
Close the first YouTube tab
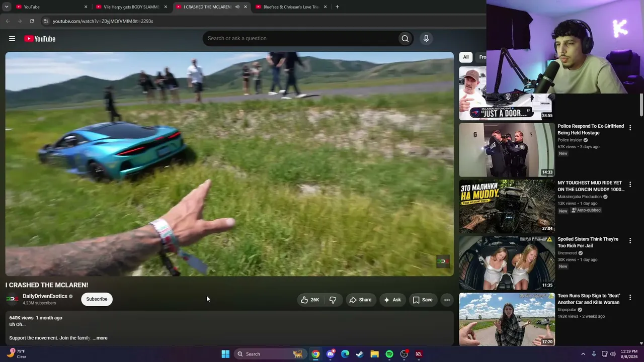(x=86, y=7)
